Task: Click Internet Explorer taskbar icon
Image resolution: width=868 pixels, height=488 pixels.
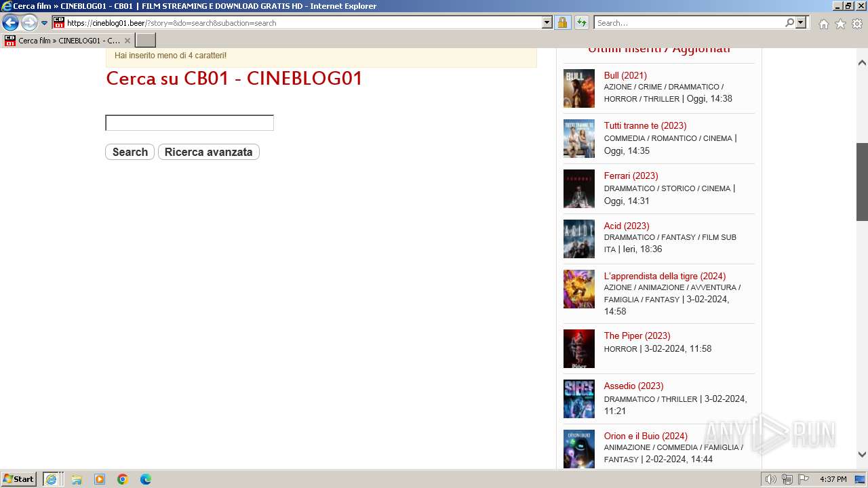Action: click(x=52, y=479)
